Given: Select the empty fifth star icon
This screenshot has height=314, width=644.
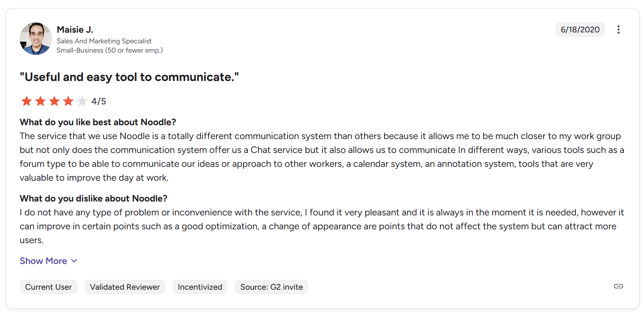Looking at the screenshot, I should click(83, 101).
